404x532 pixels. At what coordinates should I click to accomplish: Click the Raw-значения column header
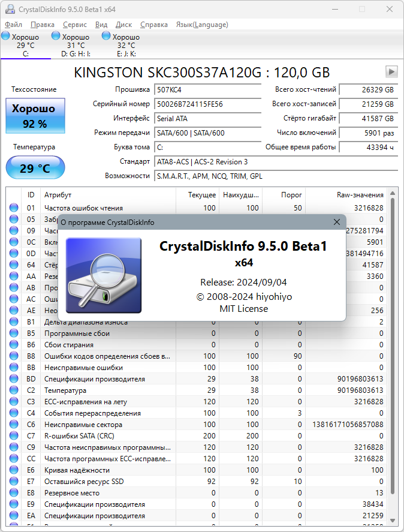click(346, 195)
